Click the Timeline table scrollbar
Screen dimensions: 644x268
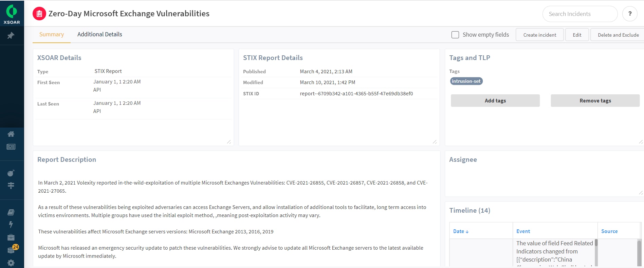(x=639, y=253)
